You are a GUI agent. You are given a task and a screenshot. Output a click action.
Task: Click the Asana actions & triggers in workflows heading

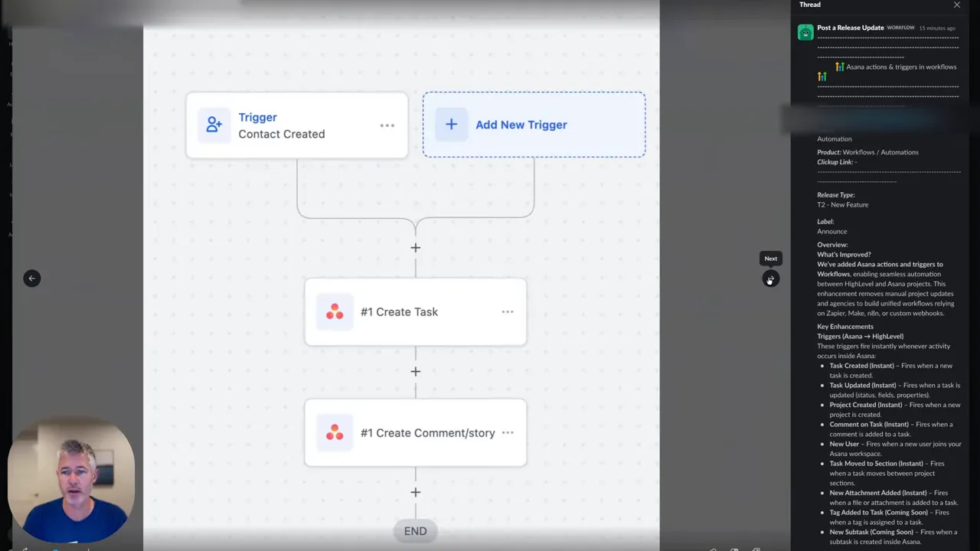click(901, 67)
